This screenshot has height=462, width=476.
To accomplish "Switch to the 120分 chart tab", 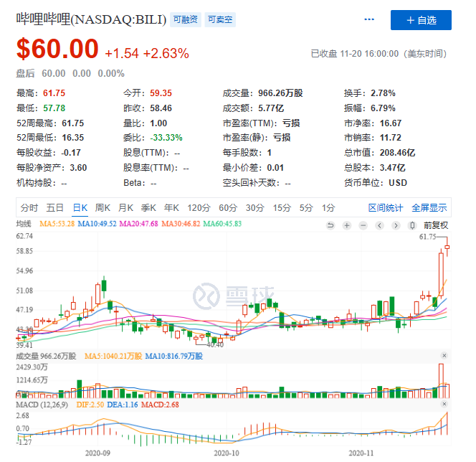I will click(199, 208).
